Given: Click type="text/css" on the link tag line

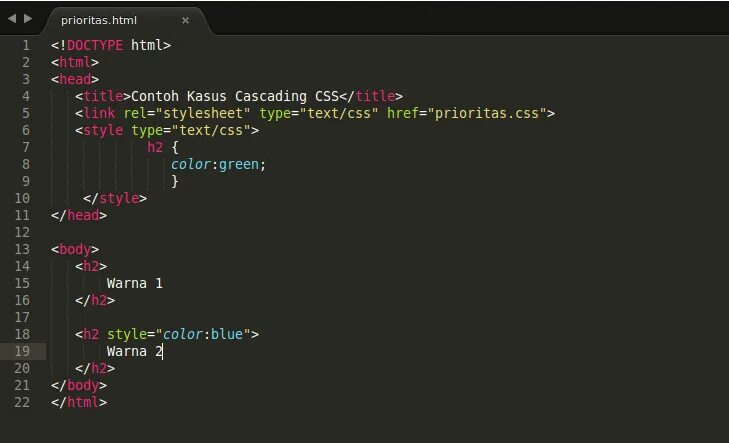Looking at the screenshot, I should pos(318,113).
